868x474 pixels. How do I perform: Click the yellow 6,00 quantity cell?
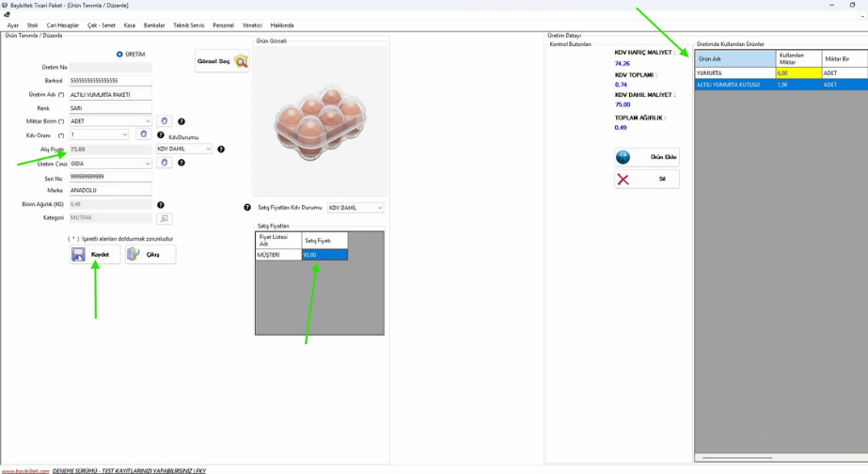798,72
